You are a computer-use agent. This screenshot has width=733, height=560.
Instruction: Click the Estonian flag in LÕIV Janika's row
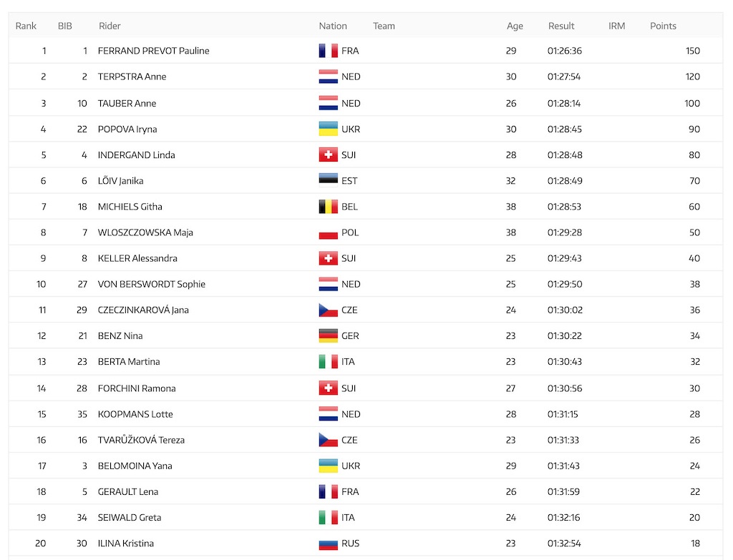click(328, 180)
